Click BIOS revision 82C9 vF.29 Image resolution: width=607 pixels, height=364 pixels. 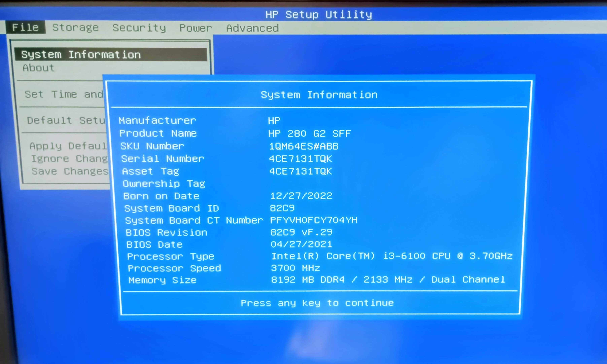pyautogui.click(x=301, y=232)
